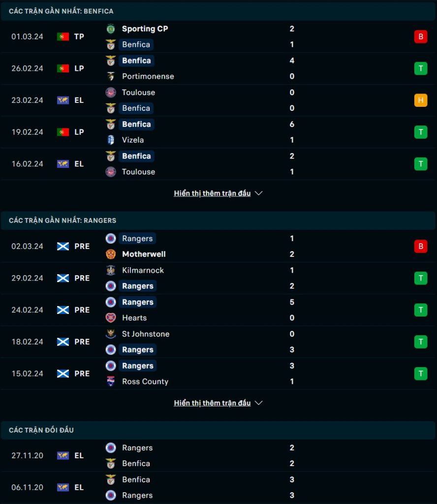Click green T badge for Vizela match
The width and height of the screenshot is (437, 504).
click(x=421, y=132)
